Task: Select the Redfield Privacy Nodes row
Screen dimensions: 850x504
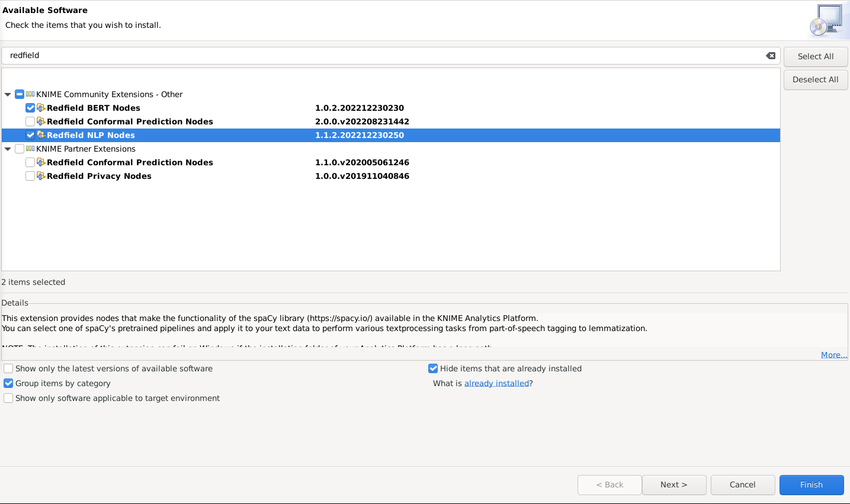Action: [391, 176]
